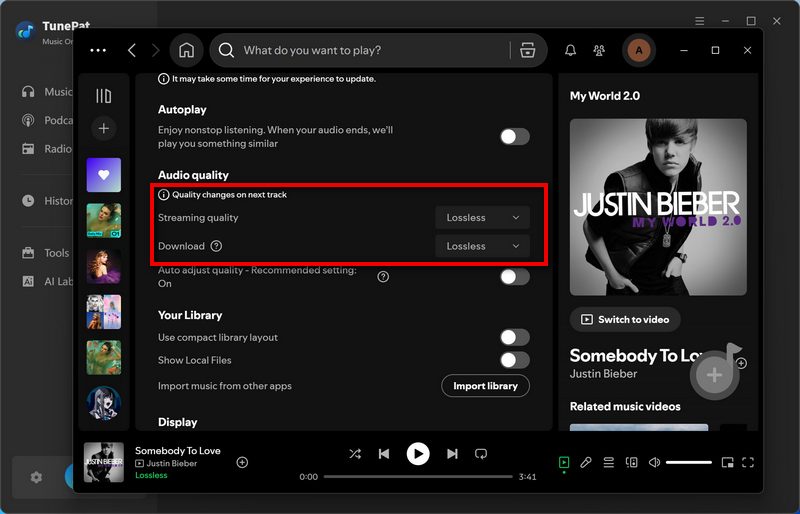Open the profile avatar 'A'
This screenshot has width=800, height=514.
point(639,50)
